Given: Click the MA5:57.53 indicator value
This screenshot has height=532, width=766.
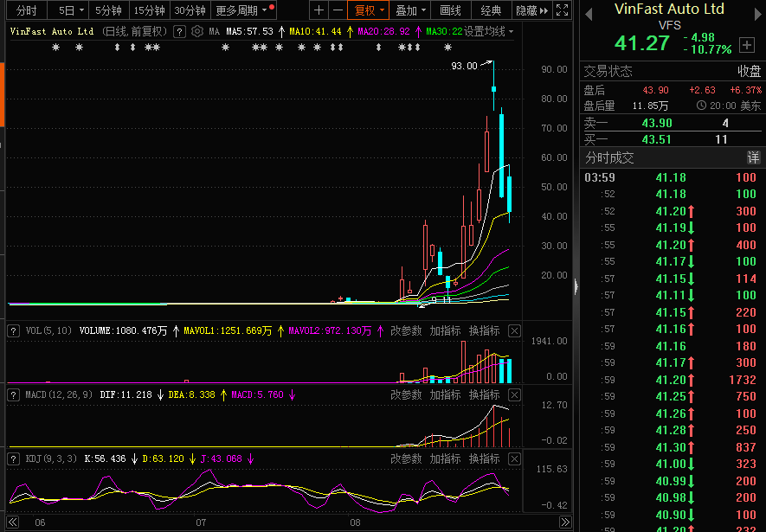Looking at the screenshot, I should tap(249, 32).
